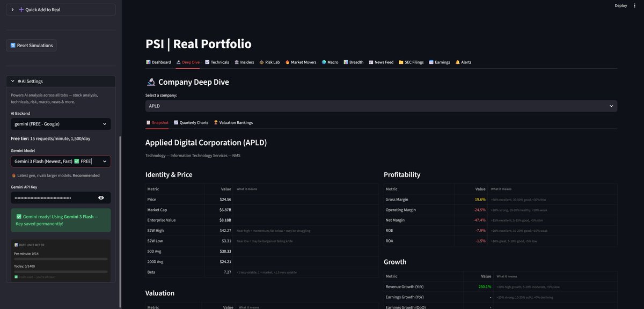Open the company select dropdown showing APLD
Image resolution: width=644 pixels, height=309 pixels.
(381, 106)
